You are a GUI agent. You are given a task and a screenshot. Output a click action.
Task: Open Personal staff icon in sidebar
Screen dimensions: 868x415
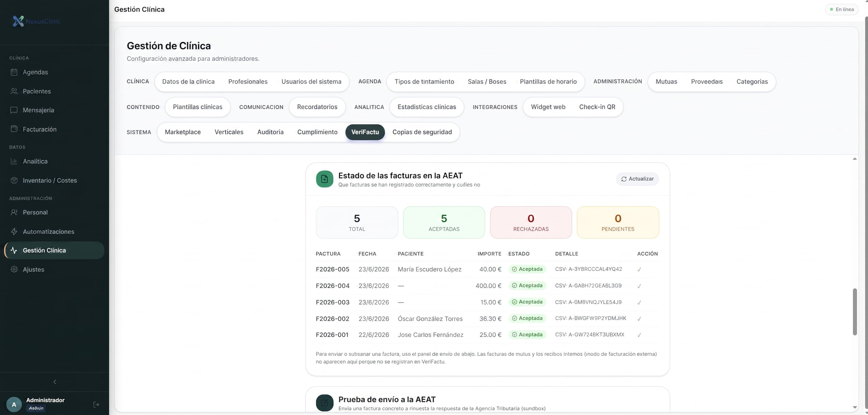(x=14, y=213)
